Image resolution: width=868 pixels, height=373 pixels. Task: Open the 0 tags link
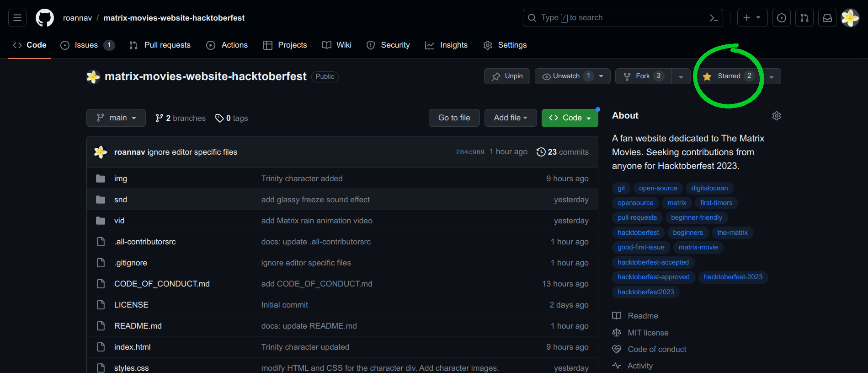click(x=232, y=118)
